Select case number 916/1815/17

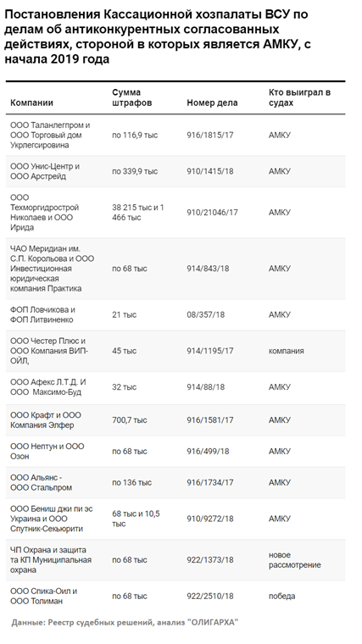[210, 135]
